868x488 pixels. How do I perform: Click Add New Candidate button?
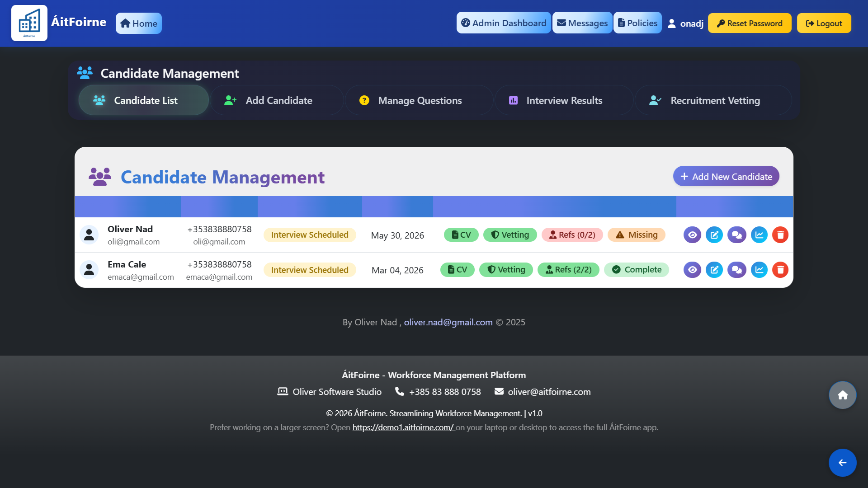(x=726, y=177)
